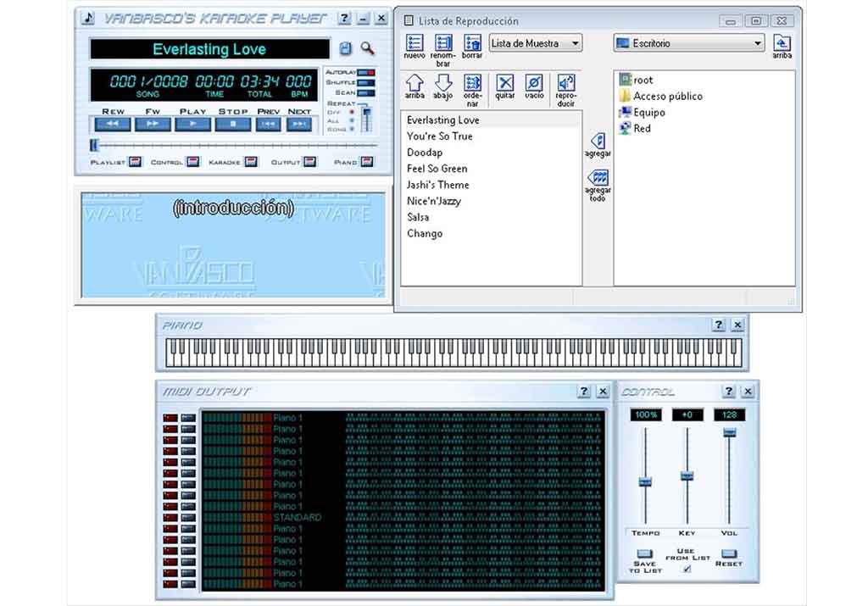This screenshot has height=606, width=868.
Task: Click the music note icon in player title
Action: click(x=88, y=19)
